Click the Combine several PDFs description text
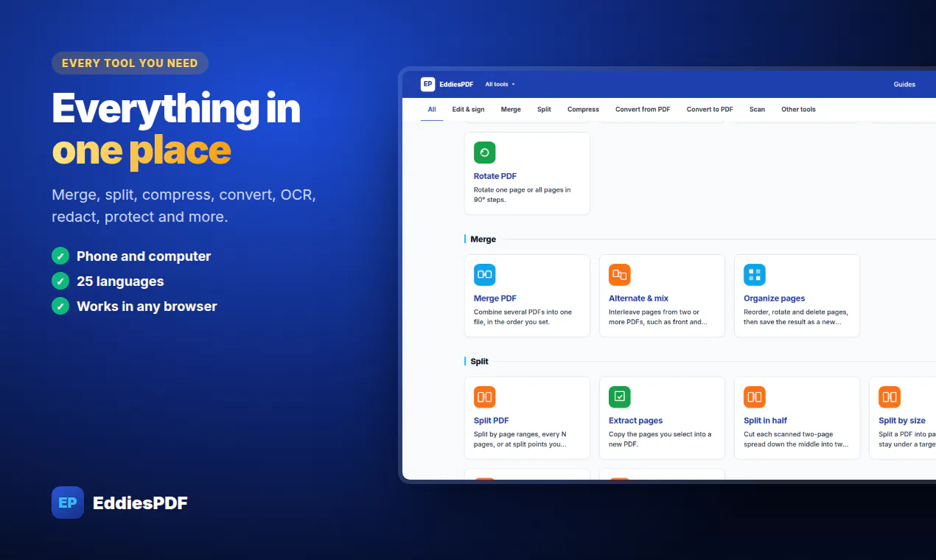This screenshot has width=936, height=560. click(x=523, y=317)
